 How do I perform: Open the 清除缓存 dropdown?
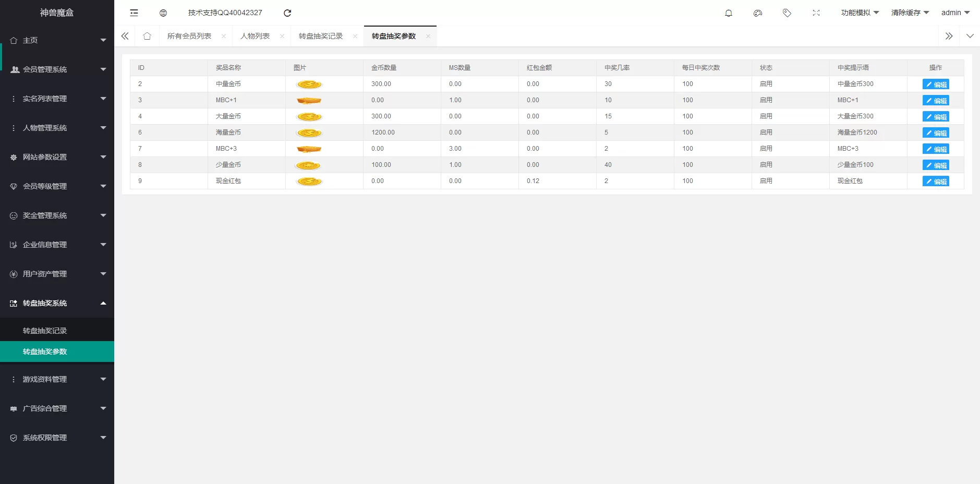click(910, 13)
